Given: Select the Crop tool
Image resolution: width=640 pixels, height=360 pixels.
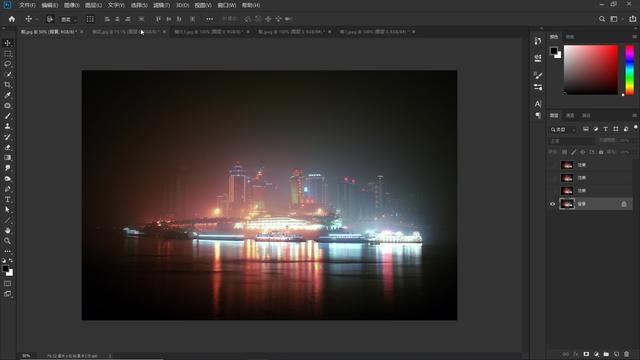Looking at the screenshot, I should [7, 85].
